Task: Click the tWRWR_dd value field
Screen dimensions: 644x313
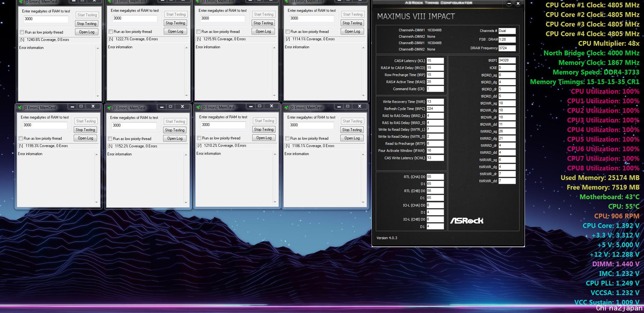Action: pyautogui.click(x=507, y=181)
